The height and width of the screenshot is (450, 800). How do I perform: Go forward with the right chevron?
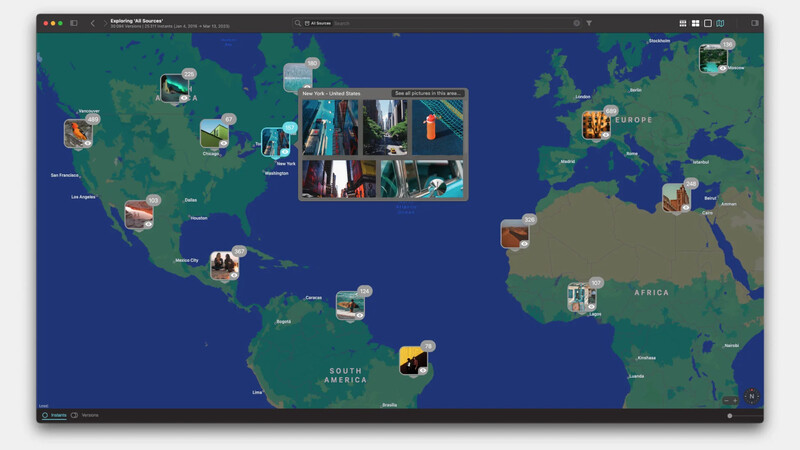[105, 23]
